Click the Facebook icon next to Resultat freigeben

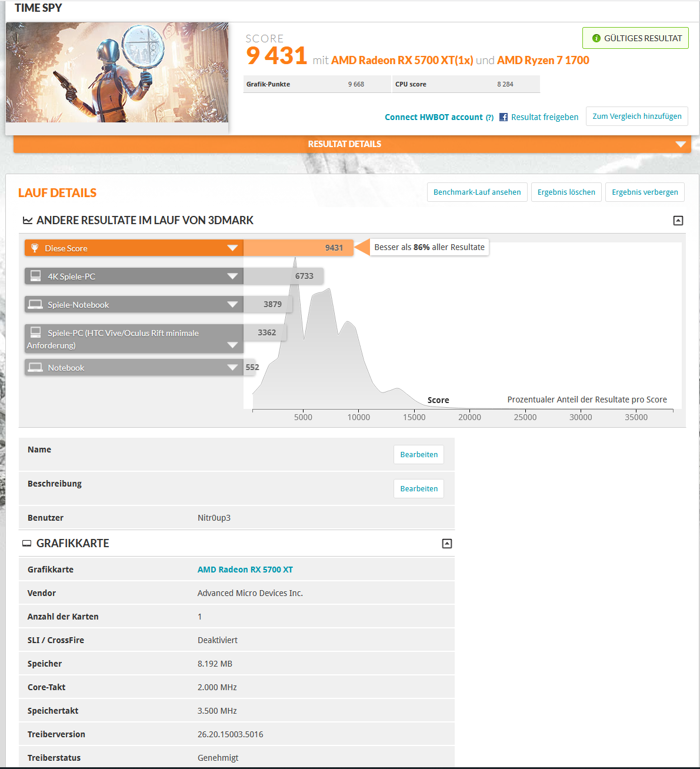(x=504, y=117)
